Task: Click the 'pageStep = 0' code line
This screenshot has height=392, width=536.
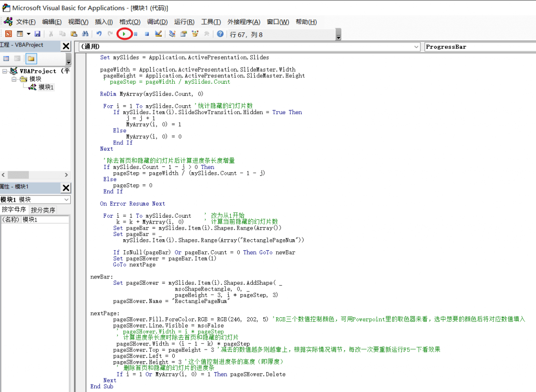Action: [132, 186]
